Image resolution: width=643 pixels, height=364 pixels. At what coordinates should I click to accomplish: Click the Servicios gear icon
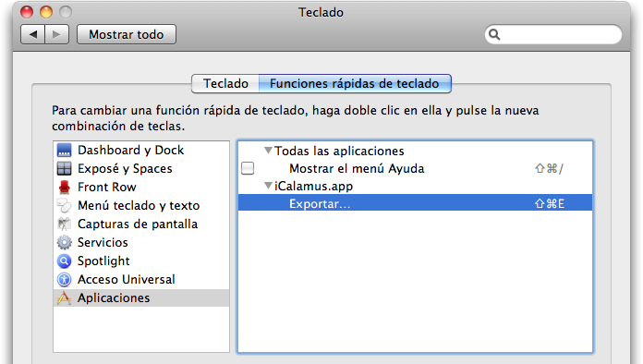click(x=65, y=242)
